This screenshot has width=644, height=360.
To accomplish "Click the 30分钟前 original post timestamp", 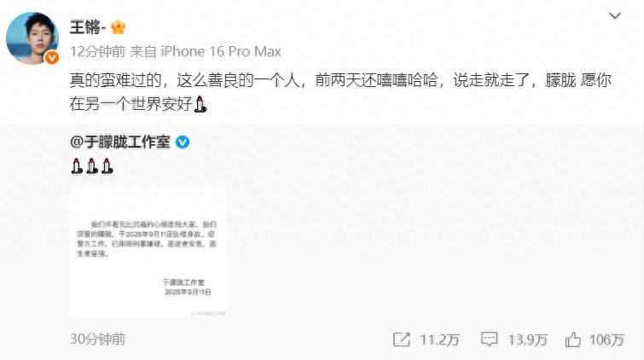I will [x=97, y=339].
